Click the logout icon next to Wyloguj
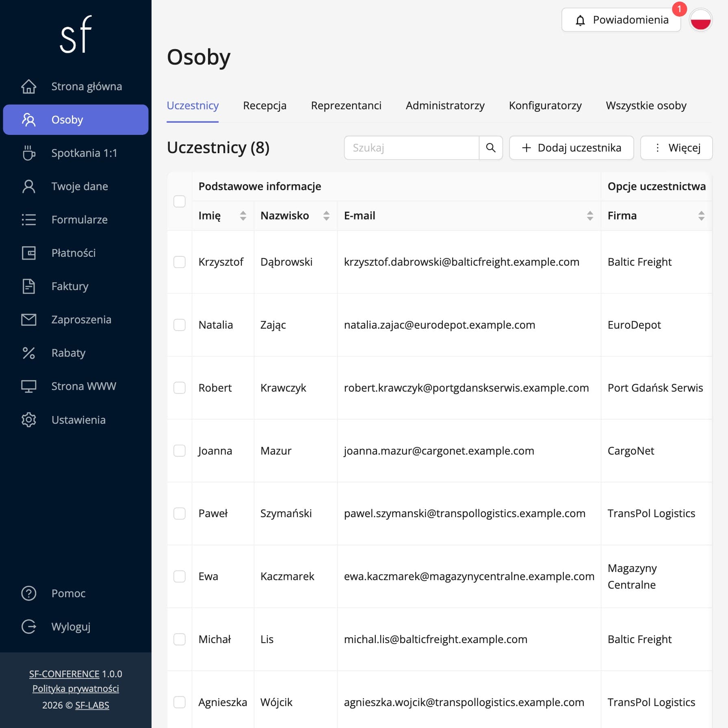 coord(28,627)
